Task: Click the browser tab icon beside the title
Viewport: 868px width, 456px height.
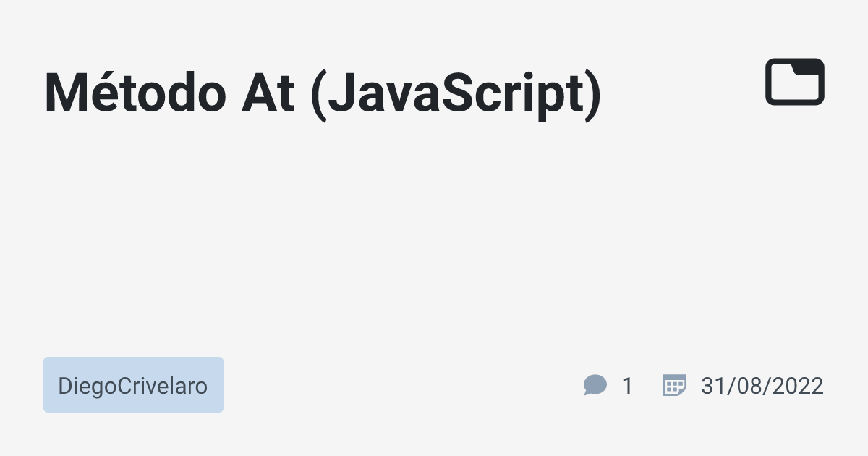Action: coord(795,81)
